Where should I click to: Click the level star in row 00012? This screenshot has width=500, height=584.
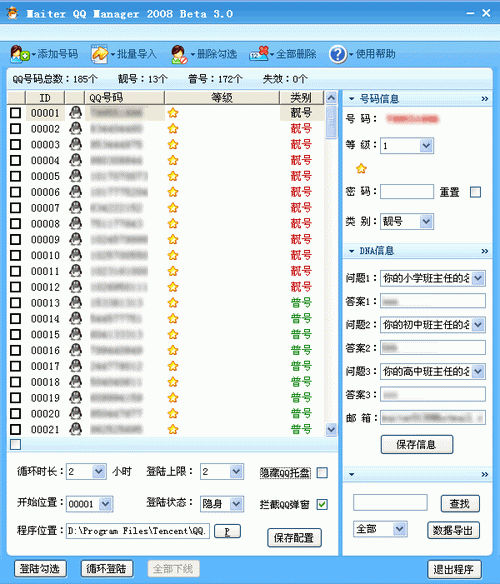click(x=173, y=287)
